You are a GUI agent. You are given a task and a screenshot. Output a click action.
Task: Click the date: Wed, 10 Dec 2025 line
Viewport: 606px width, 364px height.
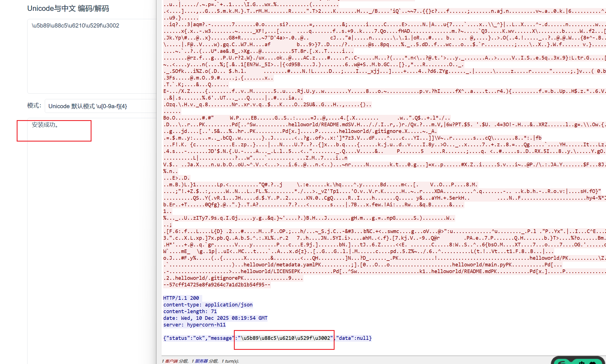[215, 318]
